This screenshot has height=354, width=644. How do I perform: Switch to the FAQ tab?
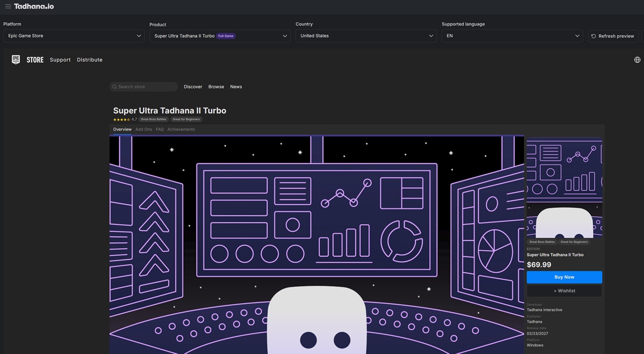point(160,129)
